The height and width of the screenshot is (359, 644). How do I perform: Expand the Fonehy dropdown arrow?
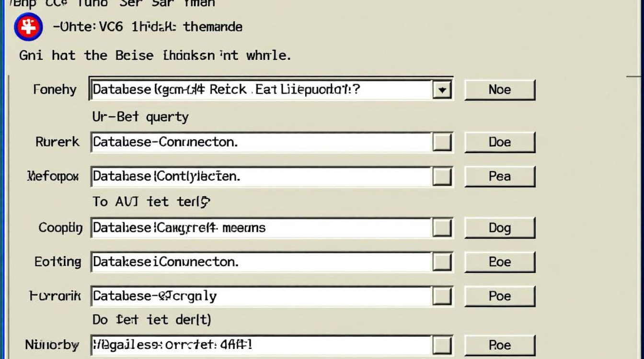tap(442, 90)
